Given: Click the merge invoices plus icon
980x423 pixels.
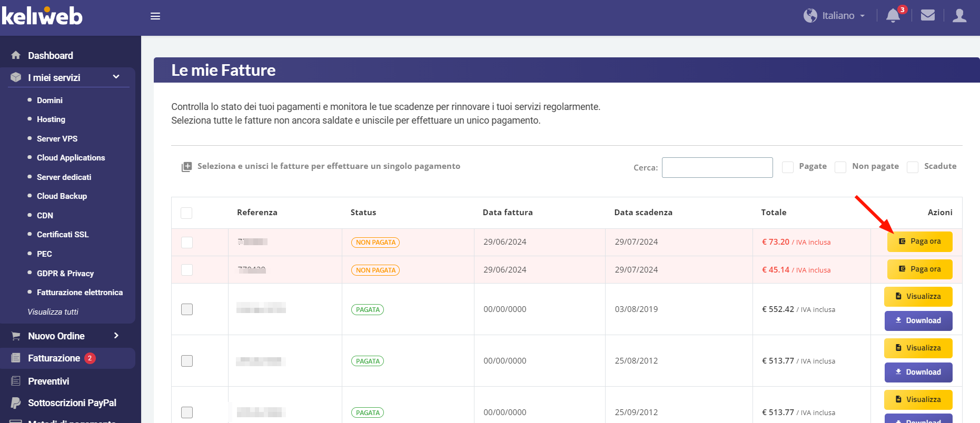Looking at the screenshot, I should coord(186,167).
